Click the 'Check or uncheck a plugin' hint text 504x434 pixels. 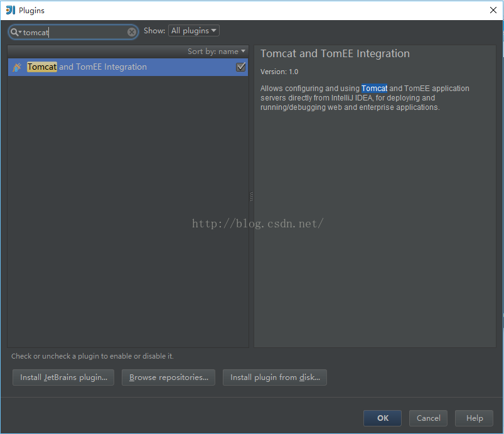[x=92, y=356]
